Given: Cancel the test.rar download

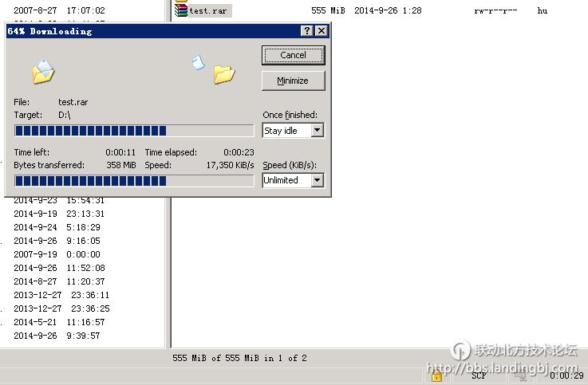Looking at the screenshot, I should [x=293, y=55].
